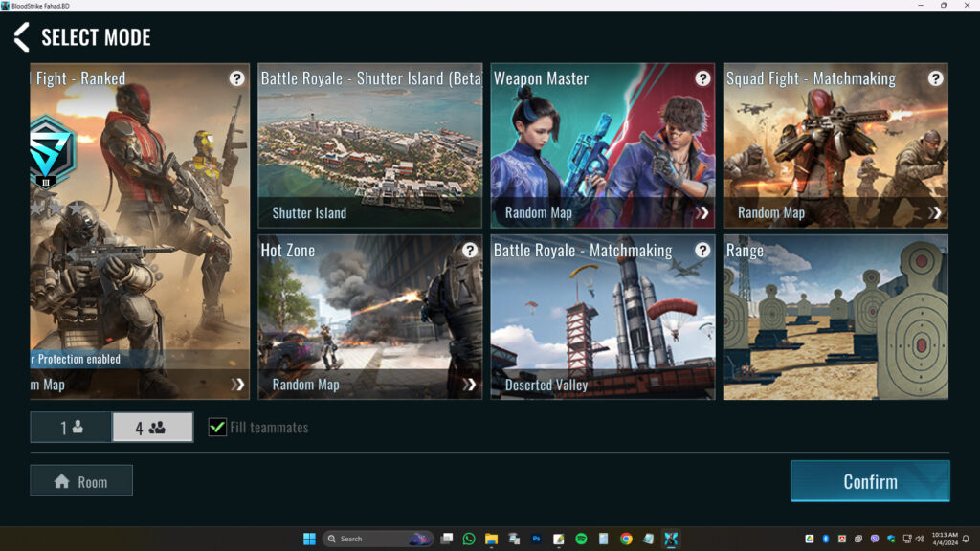Open File Explorer from the taskbar

click(491, 539)
